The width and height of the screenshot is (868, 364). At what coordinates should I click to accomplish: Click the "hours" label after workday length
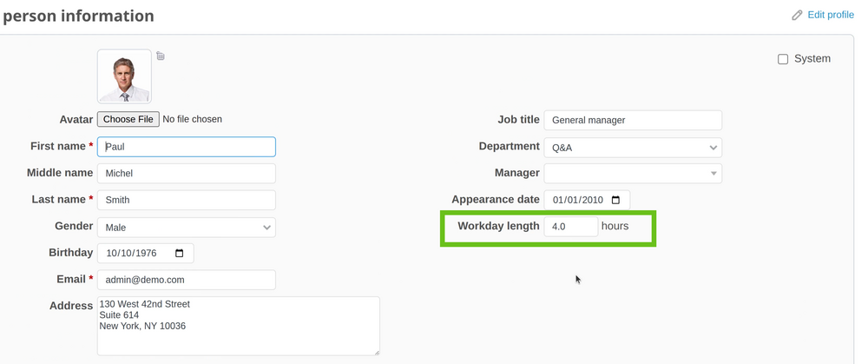615,226
